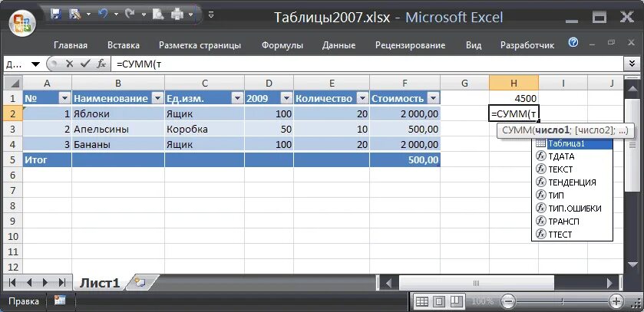Open the Вставка ribbon tab
This screenshot has width=644, height=312.
click(124, 45)
